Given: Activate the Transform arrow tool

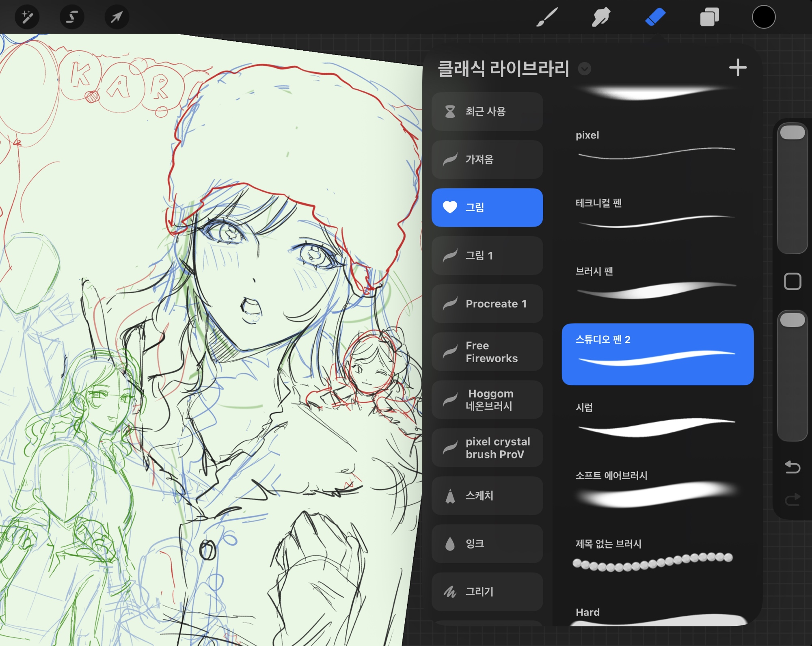Looking at the screenshot, I should click(117, 17).
